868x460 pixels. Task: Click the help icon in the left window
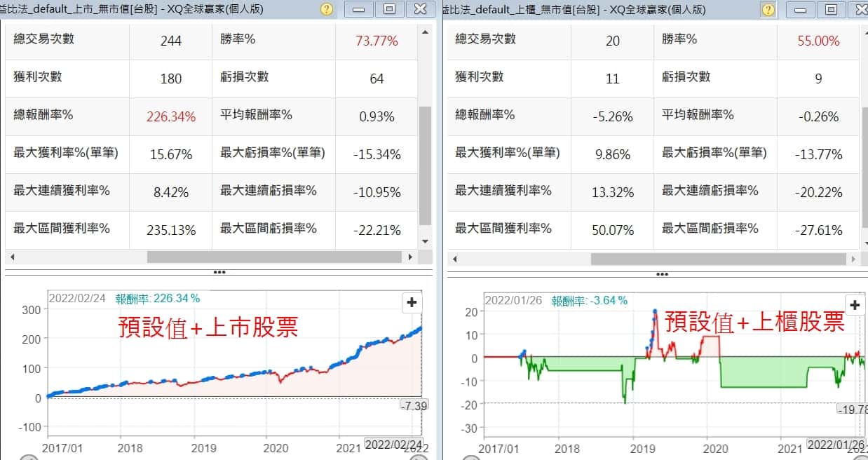(x=327, y=9)
